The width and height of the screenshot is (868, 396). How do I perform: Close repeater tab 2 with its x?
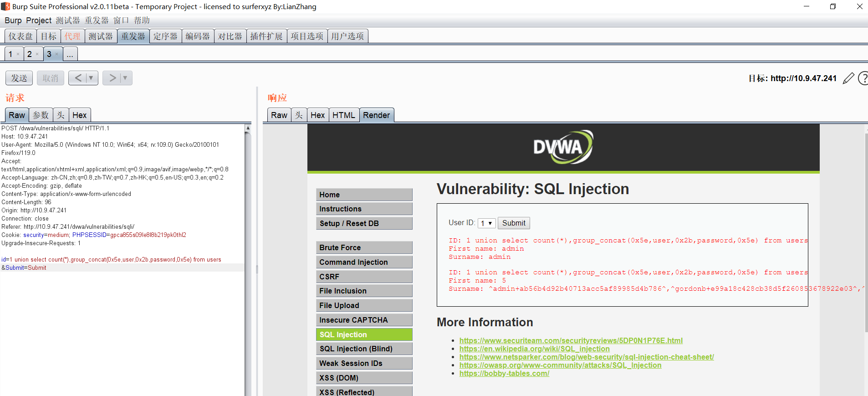coord(37,54)
